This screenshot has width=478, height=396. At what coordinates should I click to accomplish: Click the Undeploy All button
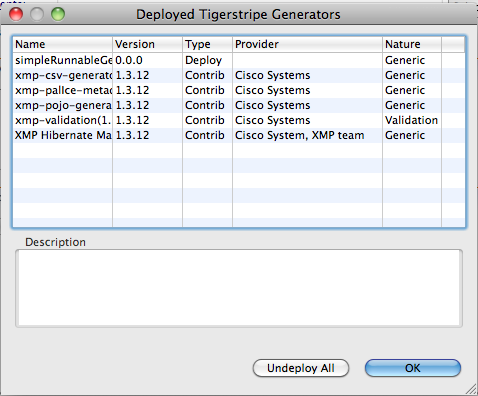301,368
